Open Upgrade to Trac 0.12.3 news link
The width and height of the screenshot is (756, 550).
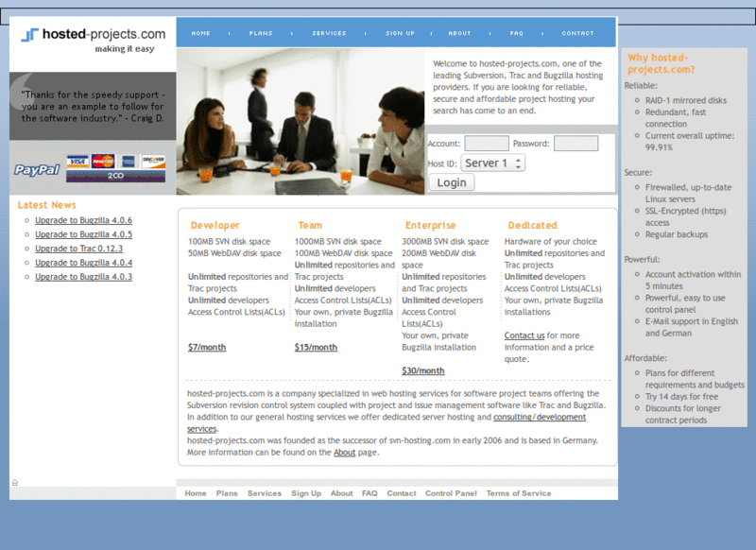click(x=78, y=249)
